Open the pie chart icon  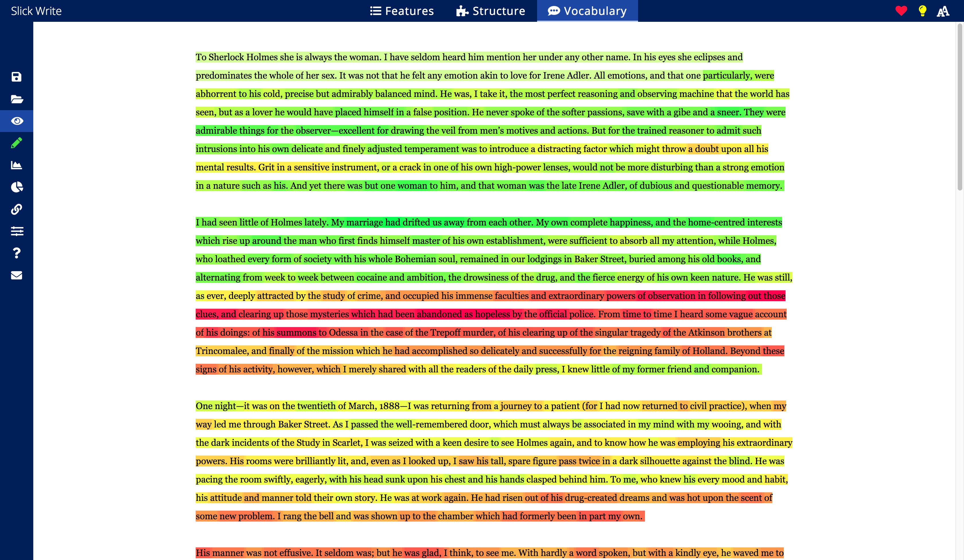(x=16, y=187)
